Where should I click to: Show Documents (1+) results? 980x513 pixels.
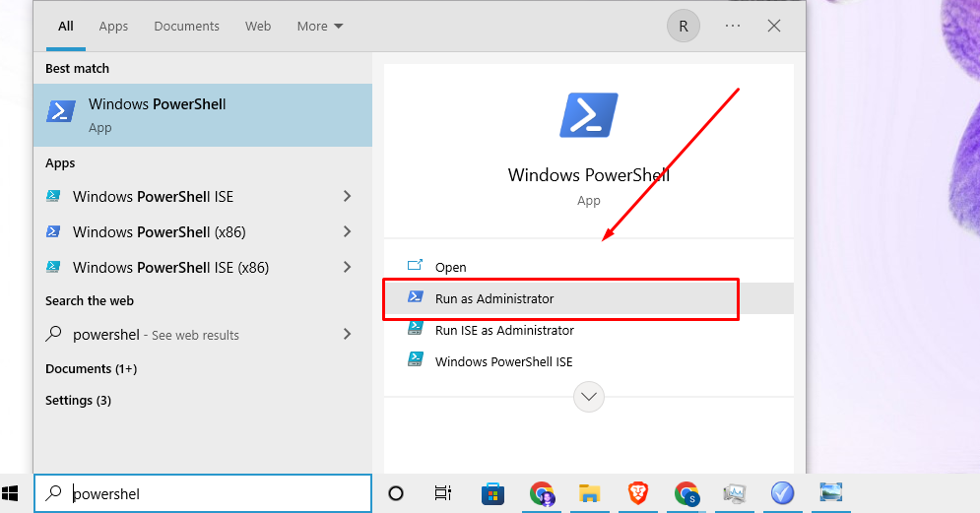click(92, 368)
